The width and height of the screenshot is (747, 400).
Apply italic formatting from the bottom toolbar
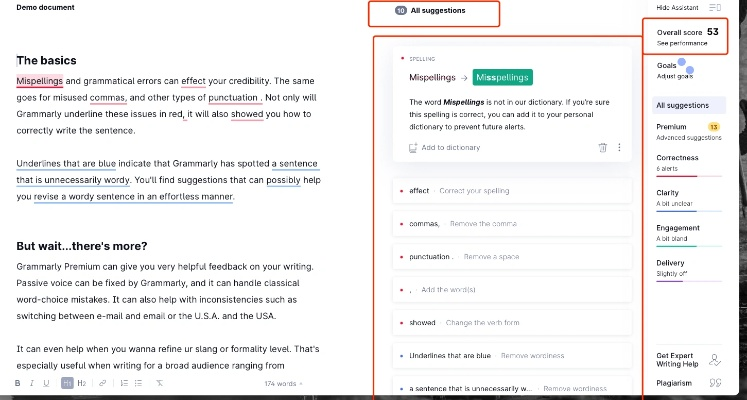coord(32,383)
